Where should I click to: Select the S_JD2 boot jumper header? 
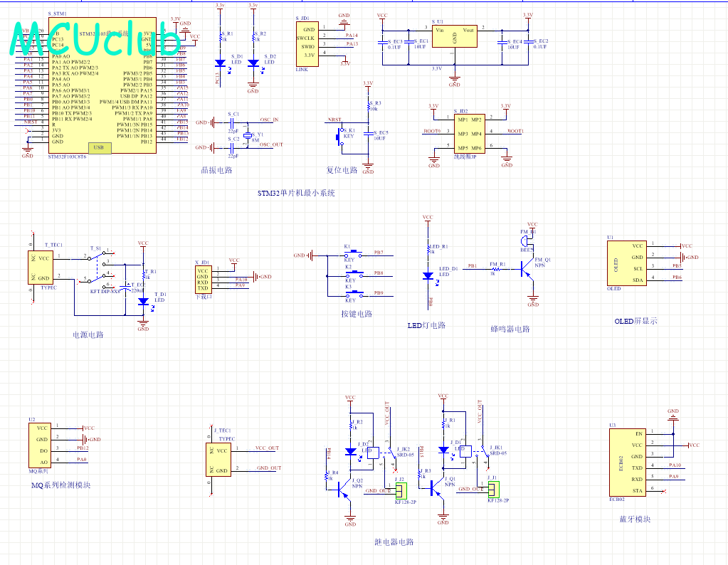pyautogui.click(x=470, y=134)
